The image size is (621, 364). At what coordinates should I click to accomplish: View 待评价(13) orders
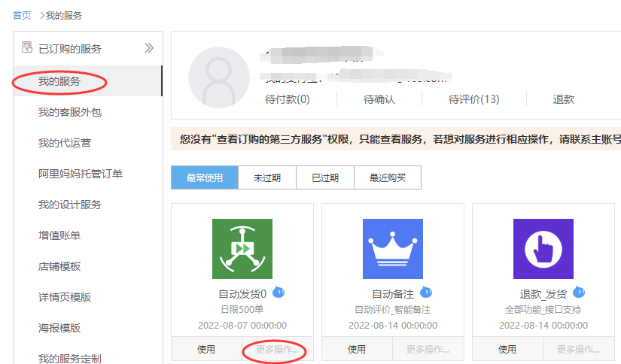[473, 99]
